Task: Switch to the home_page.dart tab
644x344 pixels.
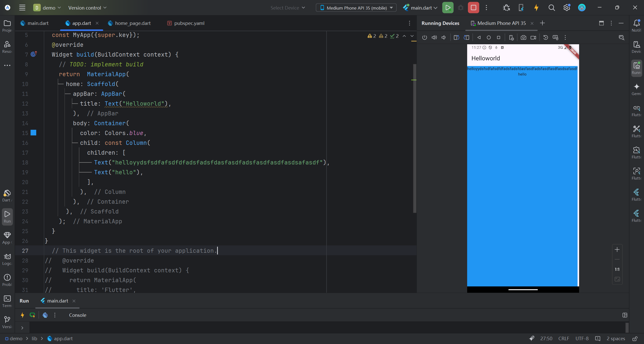Action: (x=133, y=23)
